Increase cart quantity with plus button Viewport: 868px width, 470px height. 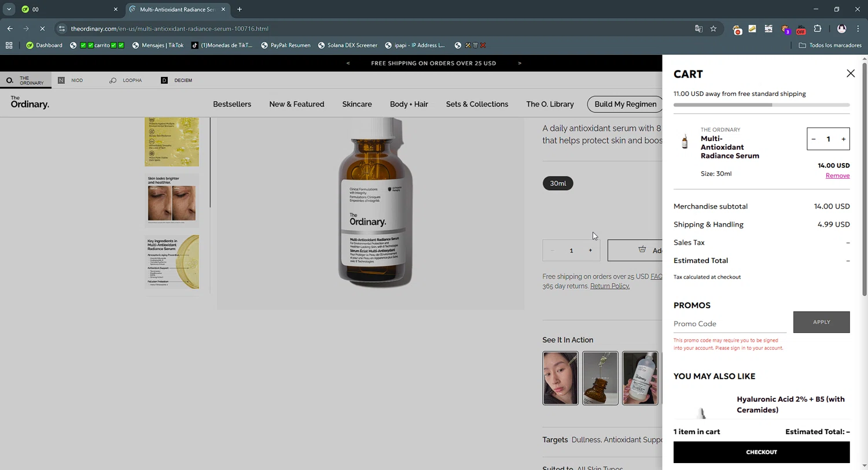pyautogui.click(x=843, y=139)
